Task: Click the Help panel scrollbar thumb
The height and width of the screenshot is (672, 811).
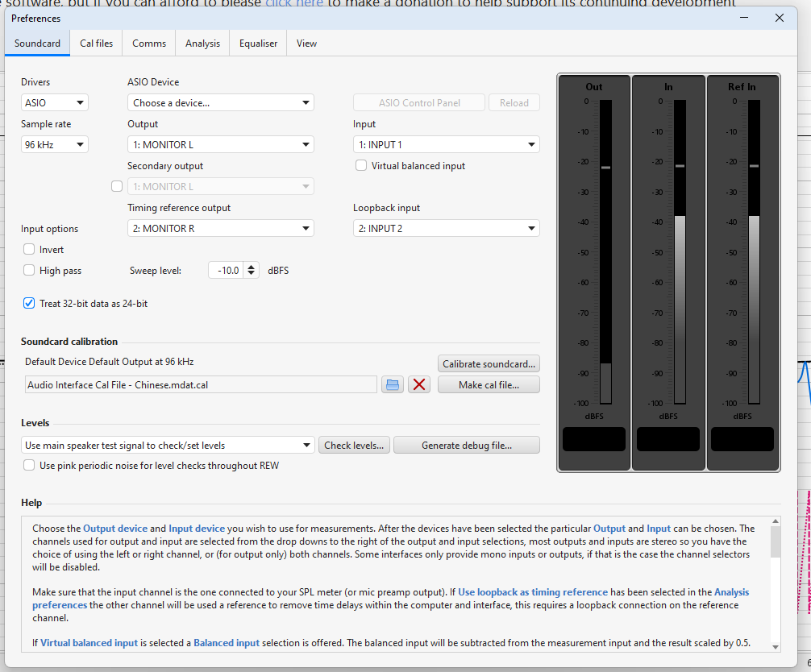Action: (776, 541)
